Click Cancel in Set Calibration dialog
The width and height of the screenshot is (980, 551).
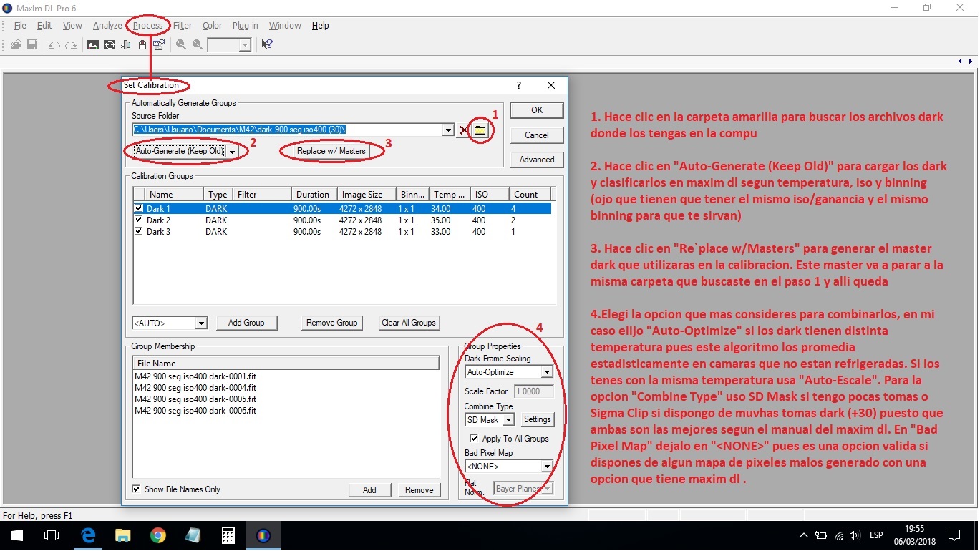[x=537, y=135]
